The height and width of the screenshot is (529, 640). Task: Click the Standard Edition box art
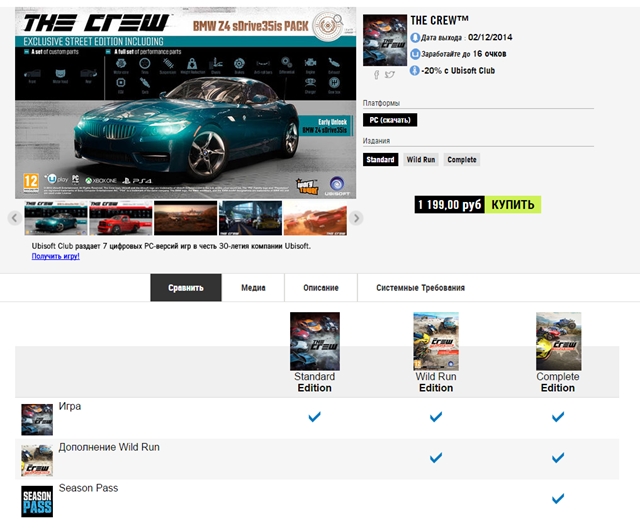315,341
